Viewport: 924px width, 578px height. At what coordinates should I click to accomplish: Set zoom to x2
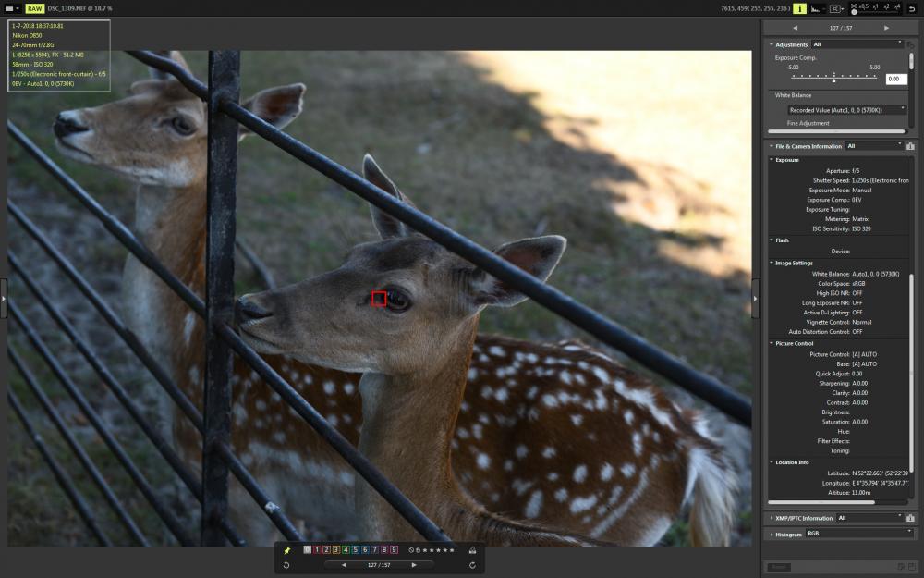[x=886, y=6]
